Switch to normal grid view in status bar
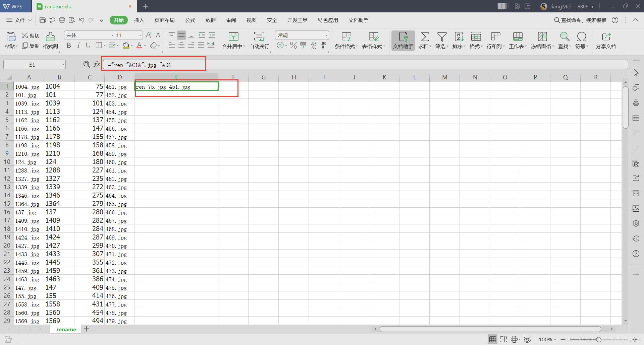 pyautogui.click(x=492, y=339)
